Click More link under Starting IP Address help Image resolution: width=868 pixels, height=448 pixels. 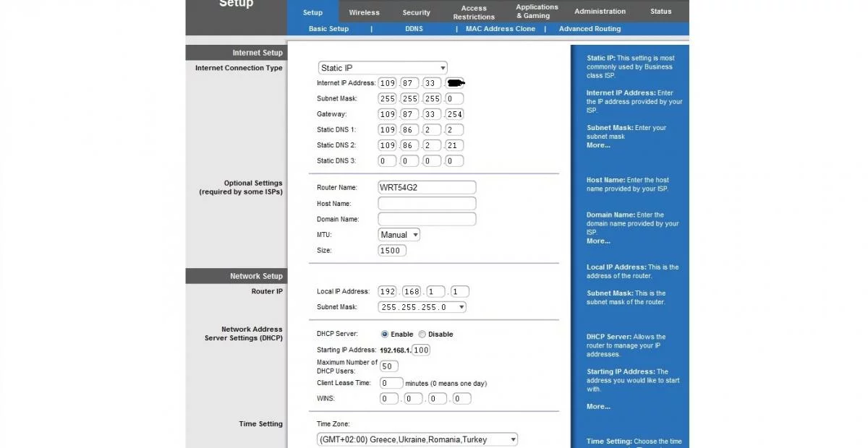[598, 407]
